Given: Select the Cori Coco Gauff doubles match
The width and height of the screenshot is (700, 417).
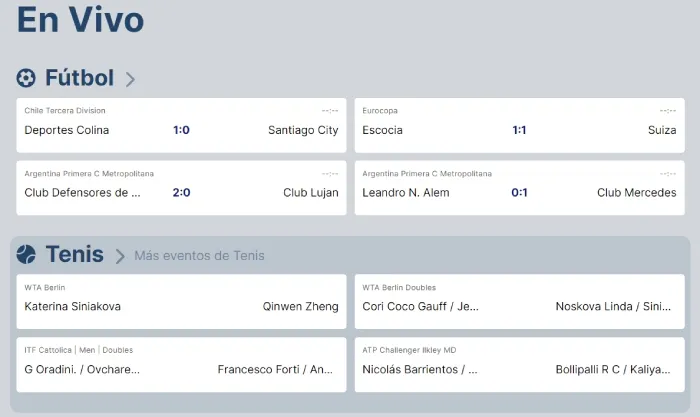Looking at the screenshot, I should tap(519, 302).
